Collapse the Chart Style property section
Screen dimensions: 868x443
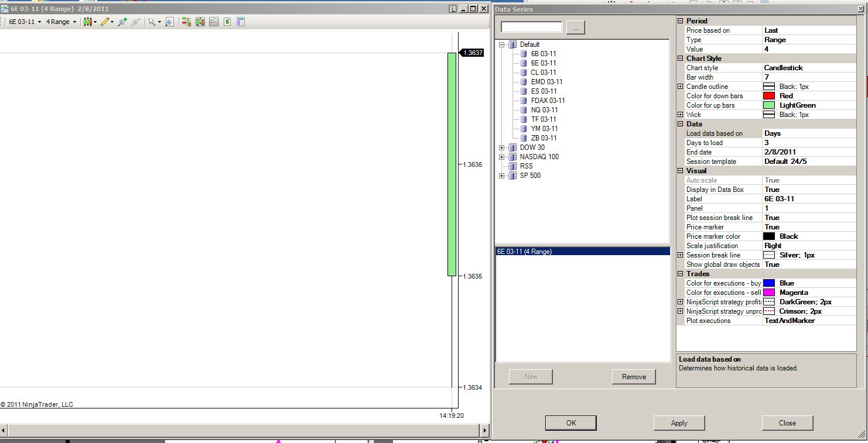(681, 59)
